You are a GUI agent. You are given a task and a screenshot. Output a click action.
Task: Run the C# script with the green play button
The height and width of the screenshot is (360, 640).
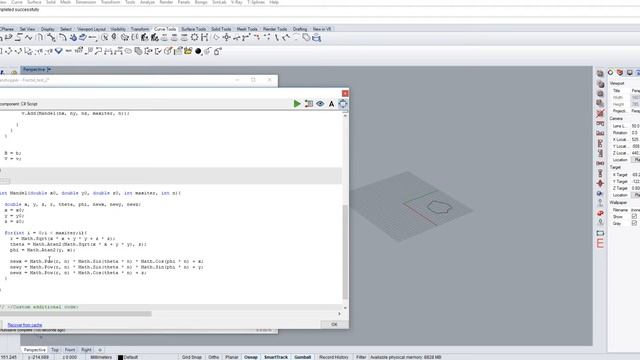pos(297,104)
